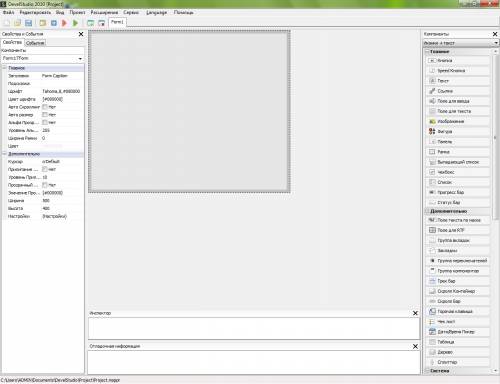Open the components category dropdown on right
The width and height of the screenshot is (500, 384).
click(x=496, y=43)
